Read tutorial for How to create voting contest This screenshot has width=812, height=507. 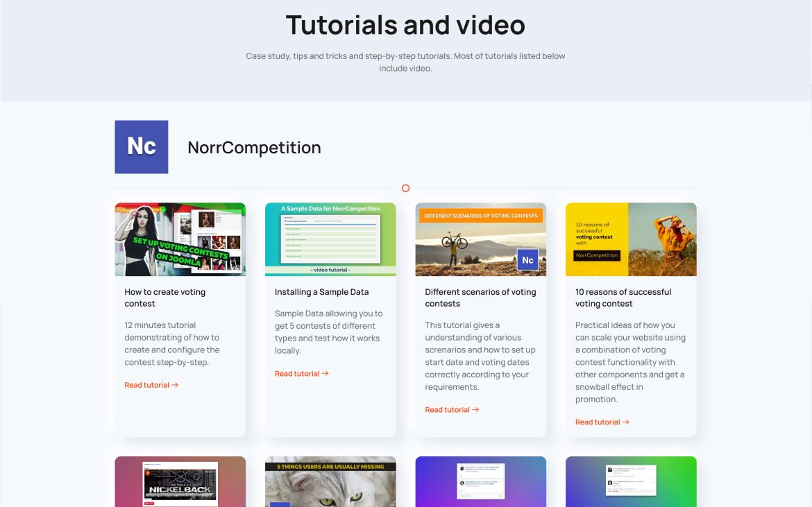pyautogui.click(x=151, y=385)
